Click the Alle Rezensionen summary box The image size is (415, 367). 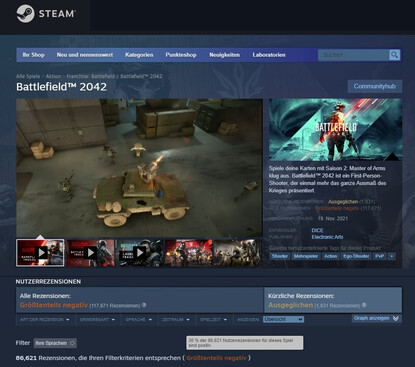140,300
